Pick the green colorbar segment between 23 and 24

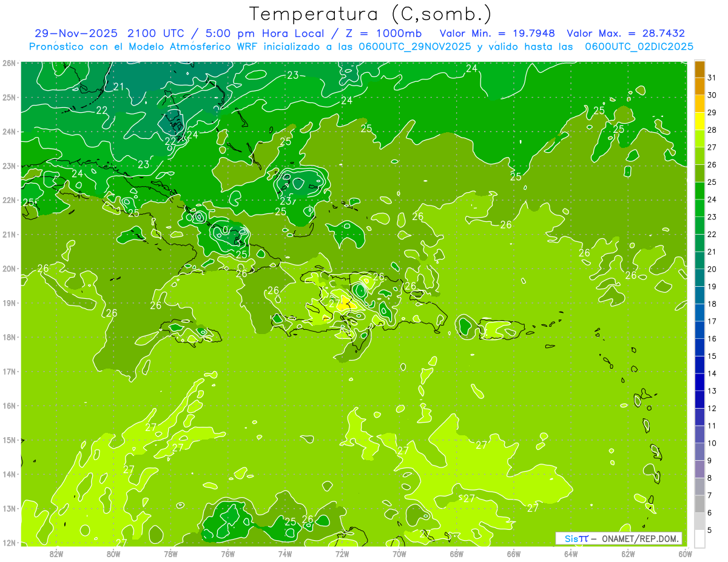click(x=700, y=208)
